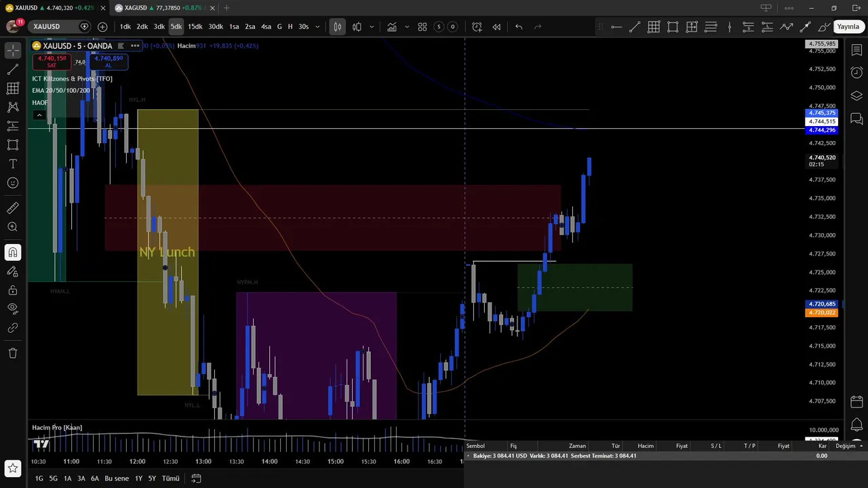Image resolution: width=868 pixels, height=488 pixels.
Task: Open the calendar panel in right sidebar
Action: pos(856,402)
